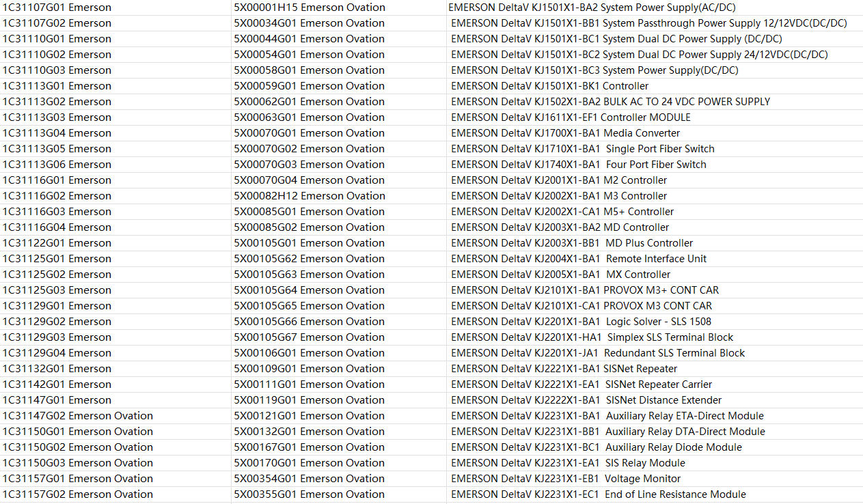Click the End of Line Resistance Module cell
The image size is (863, 504).
[x=598, y=494]
